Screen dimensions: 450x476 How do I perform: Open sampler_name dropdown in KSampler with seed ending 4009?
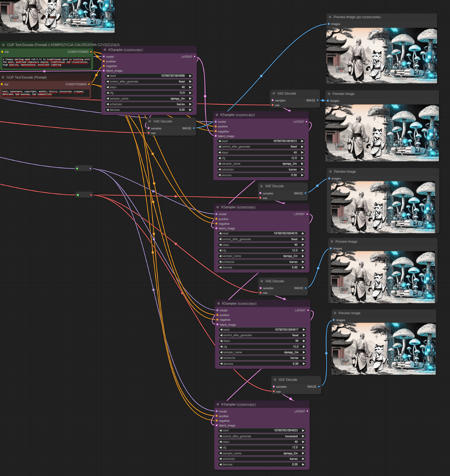point(149,98)
